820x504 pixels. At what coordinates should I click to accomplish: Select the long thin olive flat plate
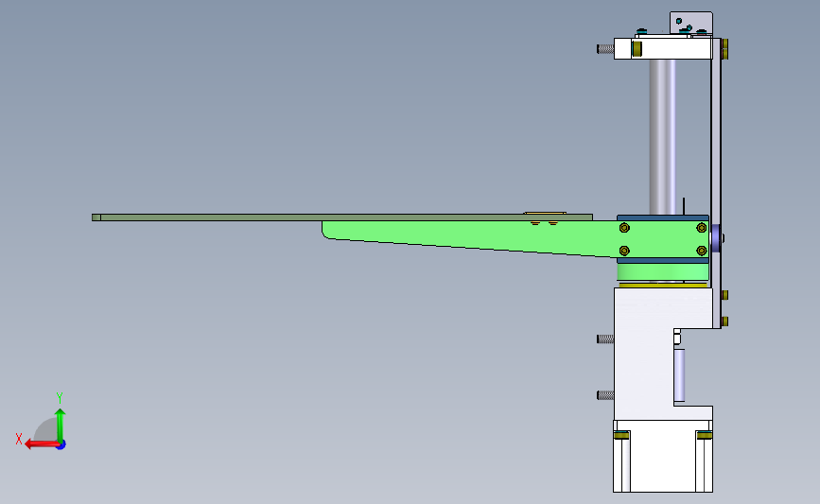(x=342, y=217)
